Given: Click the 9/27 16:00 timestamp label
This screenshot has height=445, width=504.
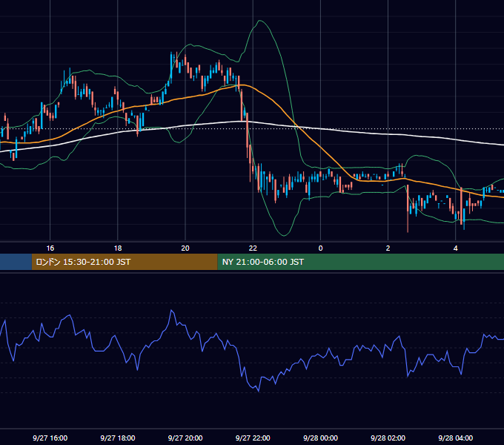Looking at the screenshot, I should click(50, 438).
